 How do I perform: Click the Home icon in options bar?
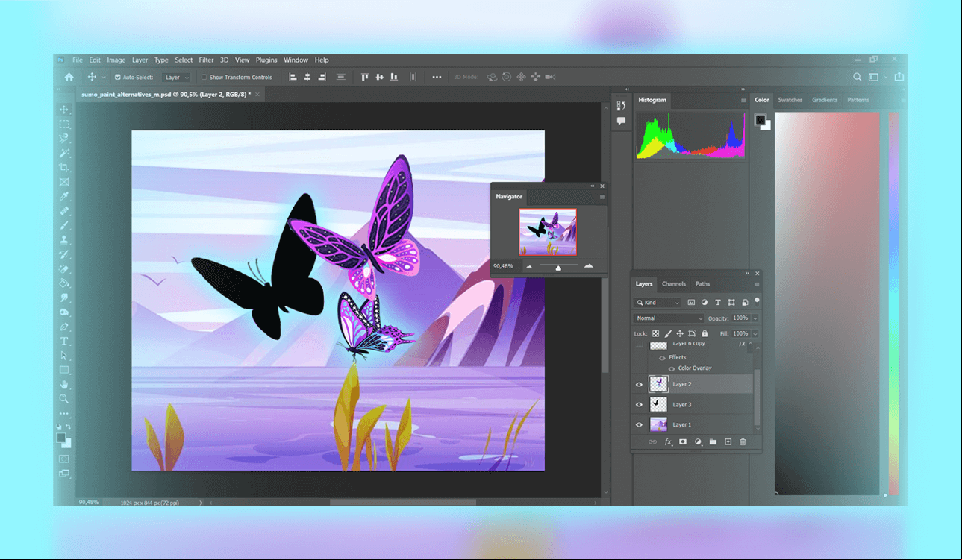69,77
